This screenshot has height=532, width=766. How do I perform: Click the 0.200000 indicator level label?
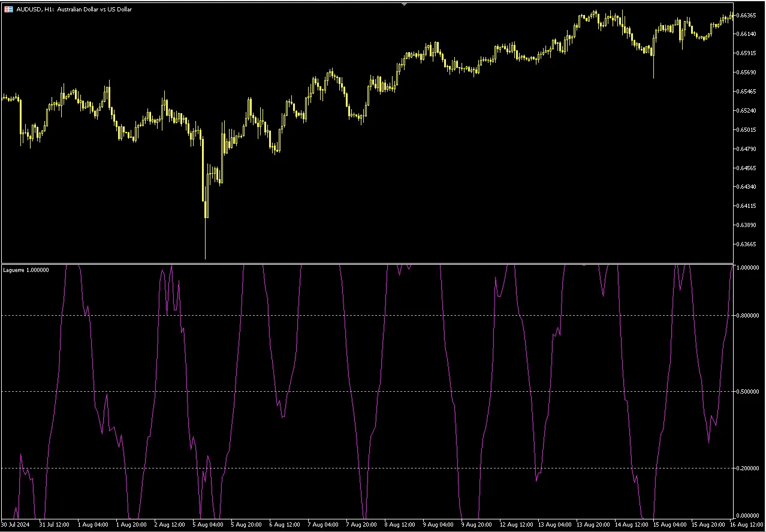click(748, 468)
